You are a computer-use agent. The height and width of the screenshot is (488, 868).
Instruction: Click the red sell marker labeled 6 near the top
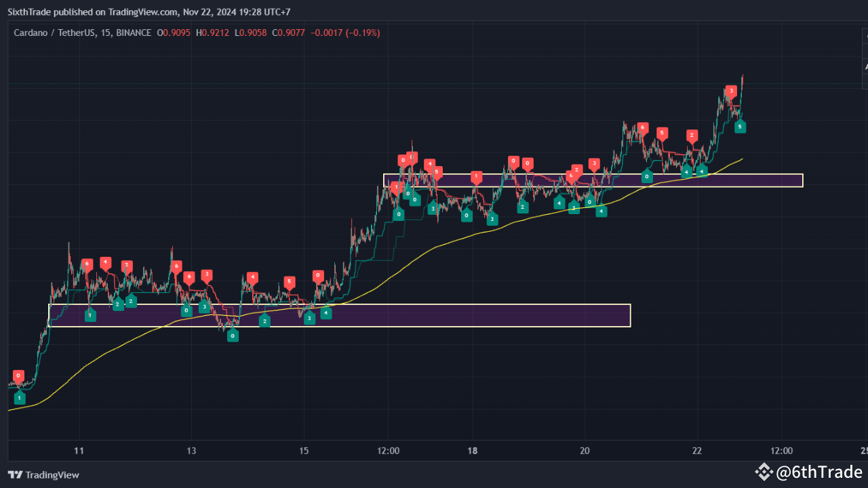pyautogui.click(x=642, y=126)
